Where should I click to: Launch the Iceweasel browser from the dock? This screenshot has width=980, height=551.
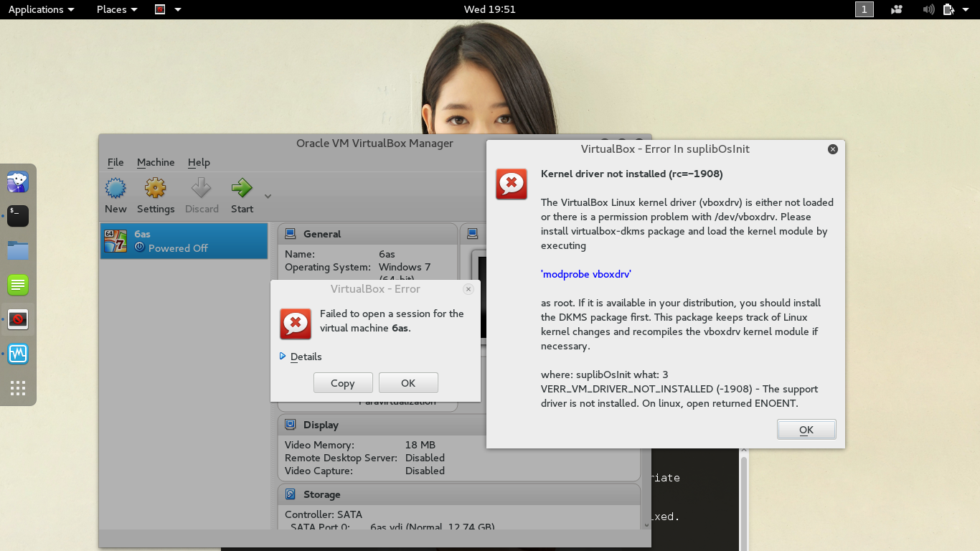pyautogui.click(x=18, y=182)
